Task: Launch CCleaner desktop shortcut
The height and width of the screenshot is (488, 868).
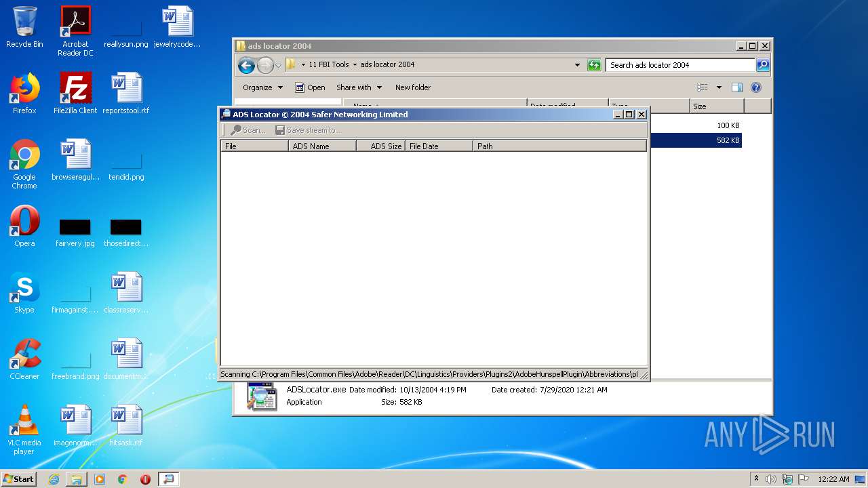Action: (24, 359)
